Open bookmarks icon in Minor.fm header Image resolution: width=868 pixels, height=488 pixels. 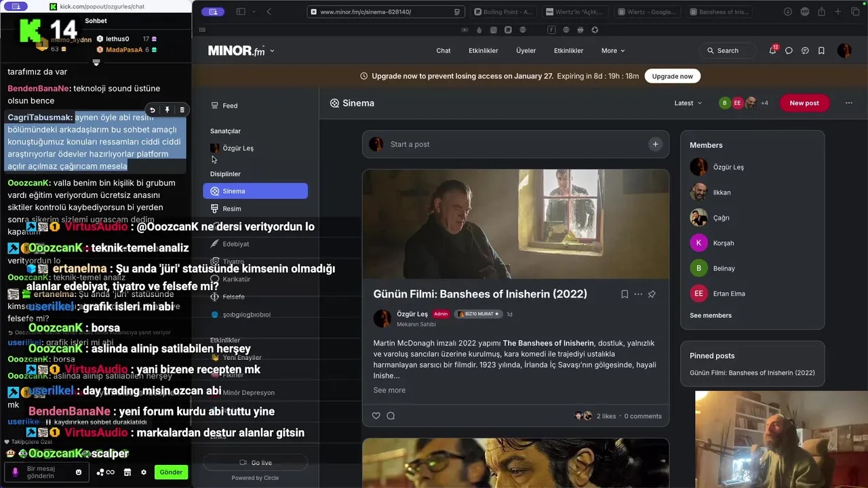pos(821,51)
